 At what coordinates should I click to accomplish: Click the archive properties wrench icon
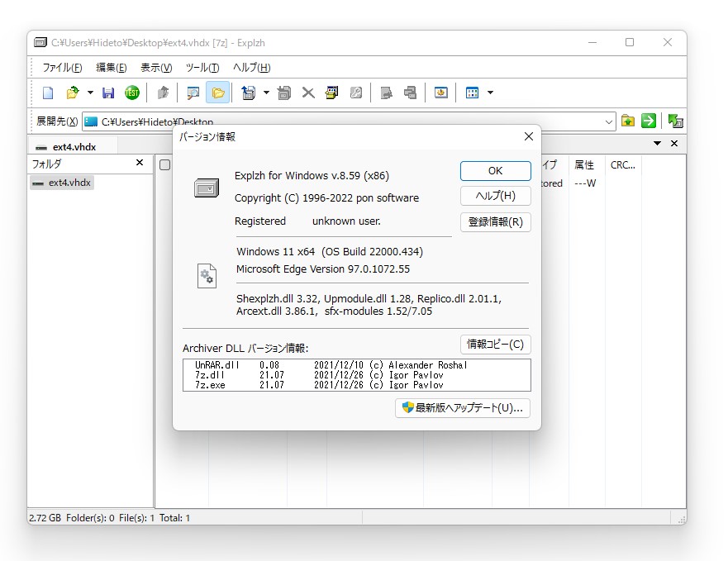tap(355, 93)
